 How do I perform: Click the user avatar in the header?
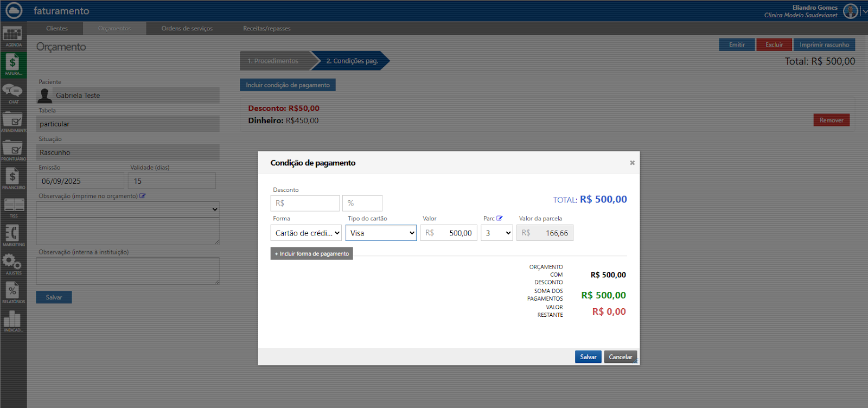click(850, 11)
